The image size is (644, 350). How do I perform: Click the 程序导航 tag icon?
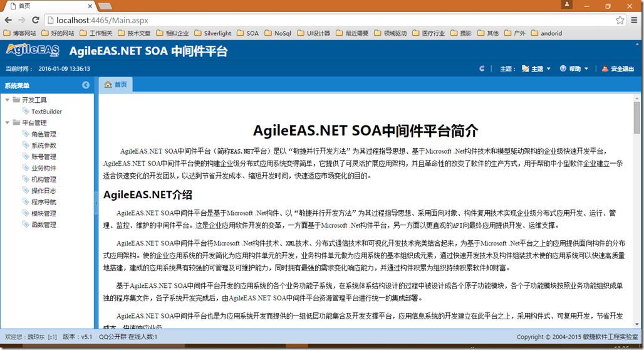[x=26, y=201]
